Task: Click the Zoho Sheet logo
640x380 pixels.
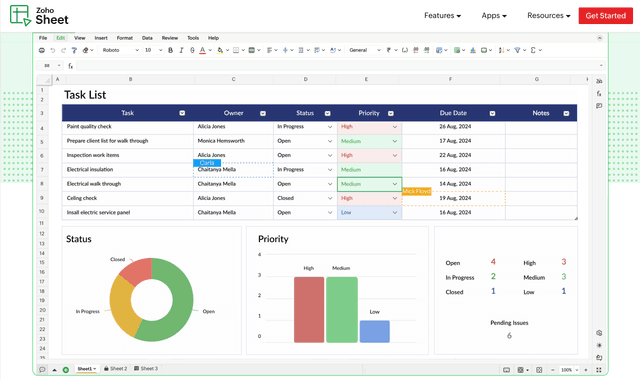Action: [39, 16]
